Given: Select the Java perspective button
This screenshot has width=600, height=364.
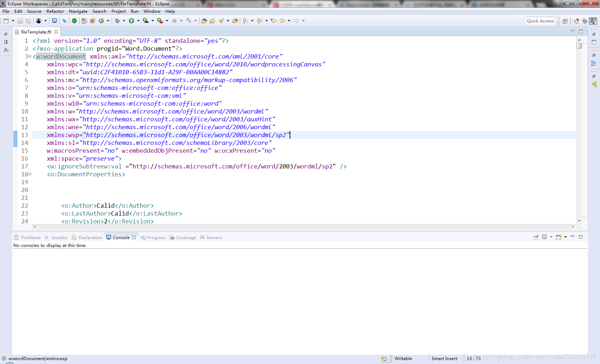Looking at the screenshot, I should pyautogui.click(x=593, y=21).
